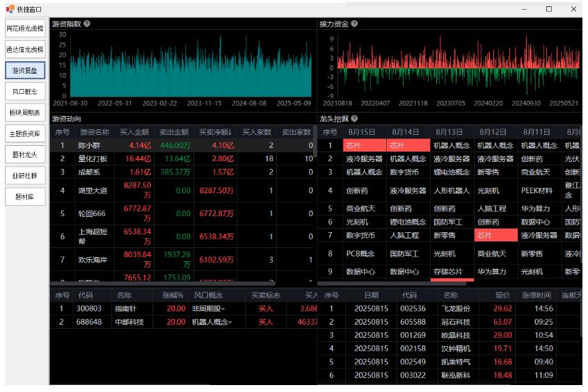
Task: Click the 买入家数 column header
Action: [x=257, y=132]
